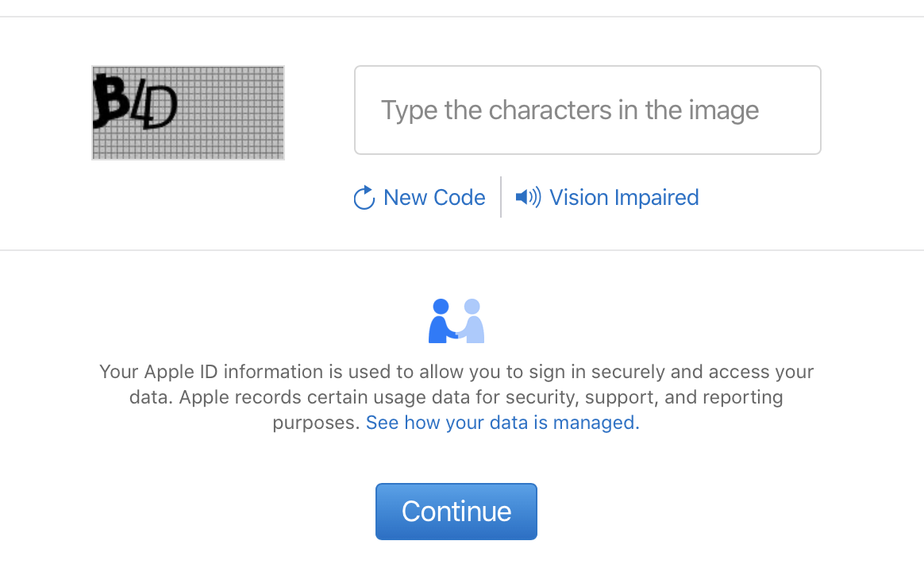The image size is (924, 564).
Task: Select the light blue person figure
Action: [471, 321]
